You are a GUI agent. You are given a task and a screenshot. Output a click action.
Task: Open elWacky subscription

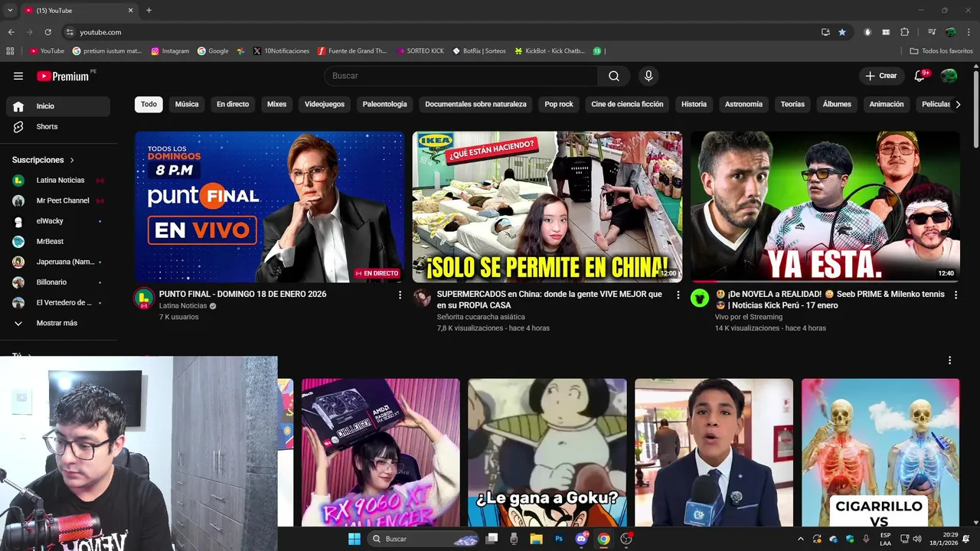pyautogui.click(x=58, y=221)
